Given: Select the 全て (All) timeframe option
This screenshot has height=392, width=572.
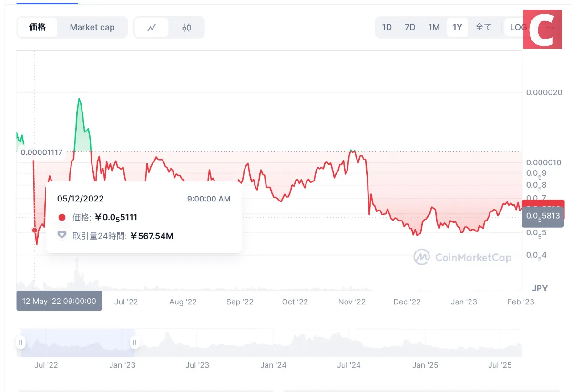Looking at the screenshot, I should coord(484,27).
